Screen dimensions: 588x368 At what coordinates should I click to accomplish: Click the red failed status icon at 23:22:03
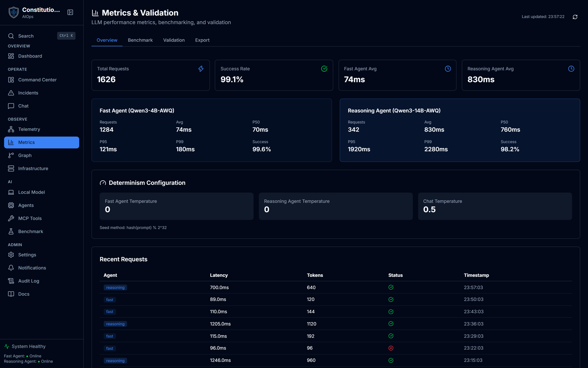pos(391,348)
